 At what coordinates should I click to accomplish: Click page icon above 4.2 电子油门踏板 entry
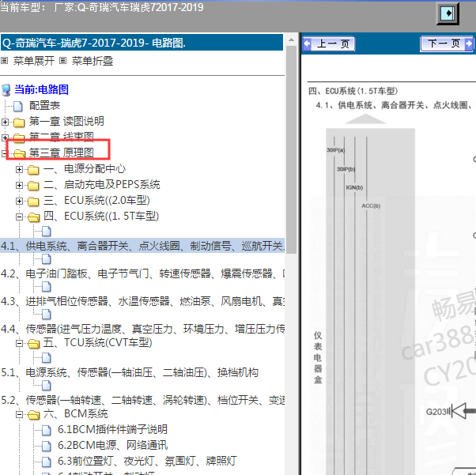pyautogui.click(x=46, y=259)
